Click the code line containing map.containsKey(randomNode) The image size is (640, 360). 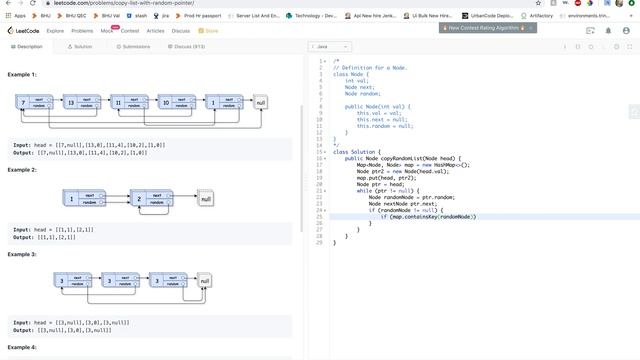tap(484, 217)
